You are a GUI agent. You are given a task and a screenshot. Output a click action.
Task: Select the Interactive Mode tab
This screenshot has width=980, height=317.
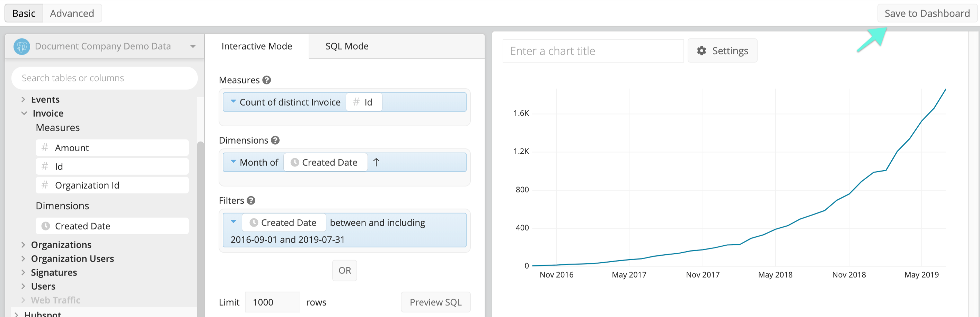(257, 46)
